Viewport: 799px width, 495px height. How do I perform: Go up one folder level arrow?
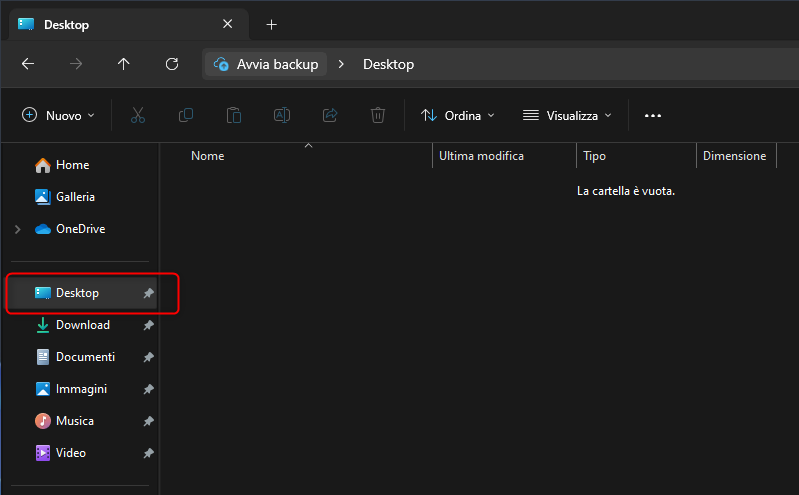pos(124,64)
